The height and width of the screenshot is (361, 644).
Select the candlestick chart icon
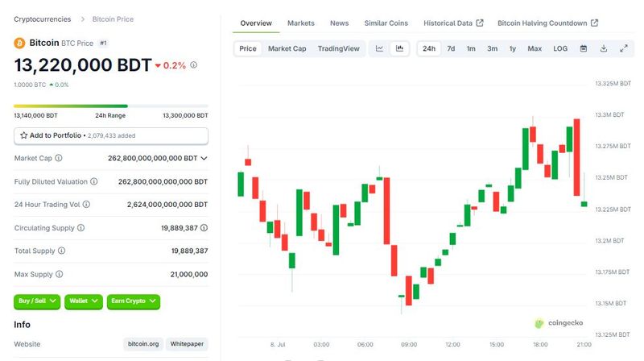(x=399, y=49)
